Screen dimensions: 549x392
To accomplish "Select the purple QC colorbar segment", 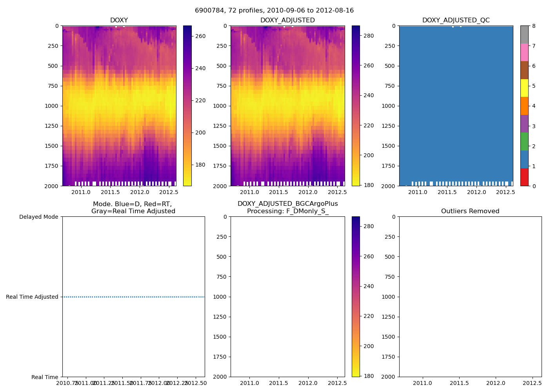I will click(x=524, y=124).
